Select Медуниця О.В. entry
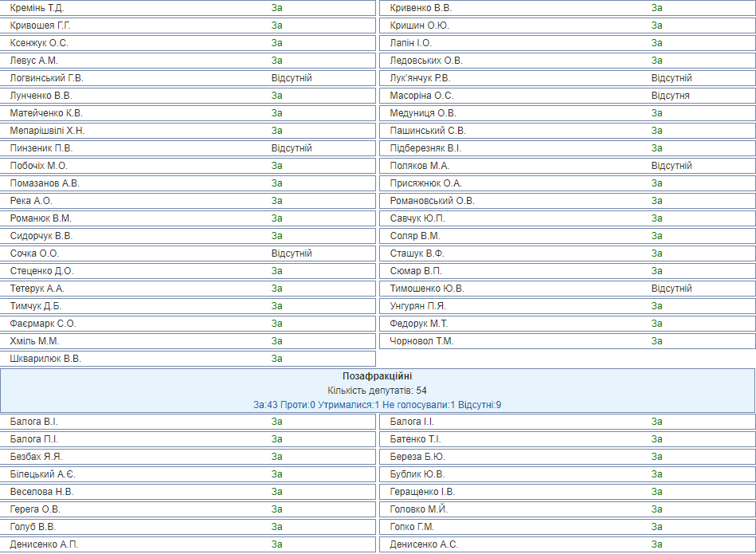Image resolution: width=756 pixels, height=554 pixels. click(x=567, y=113)
